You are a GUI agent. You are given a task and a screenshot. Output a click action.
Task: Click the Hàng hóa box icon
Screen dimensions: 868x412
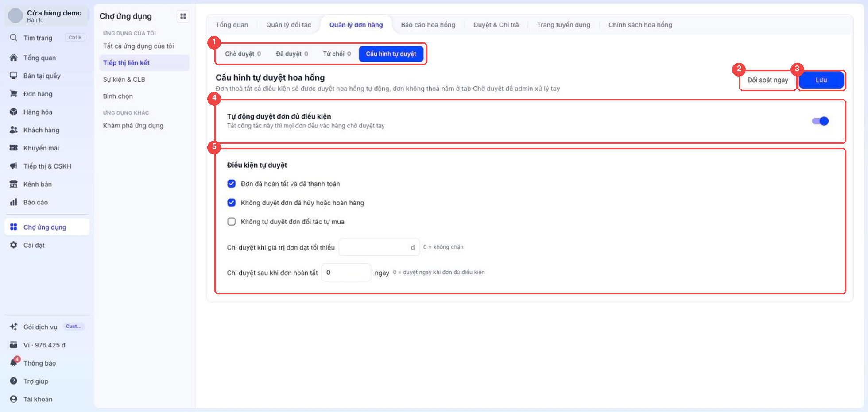[14, 112]
